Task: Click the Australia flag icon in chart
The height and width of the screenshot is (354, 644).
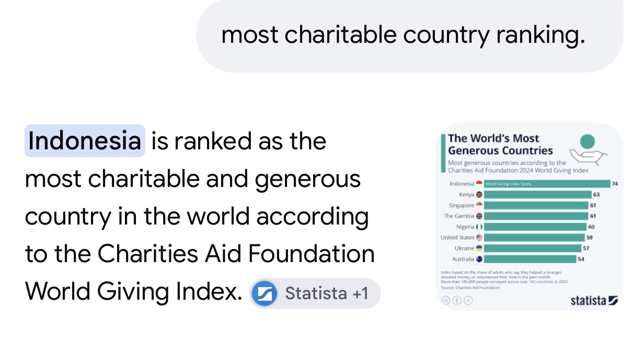Action: coord(479,259)
